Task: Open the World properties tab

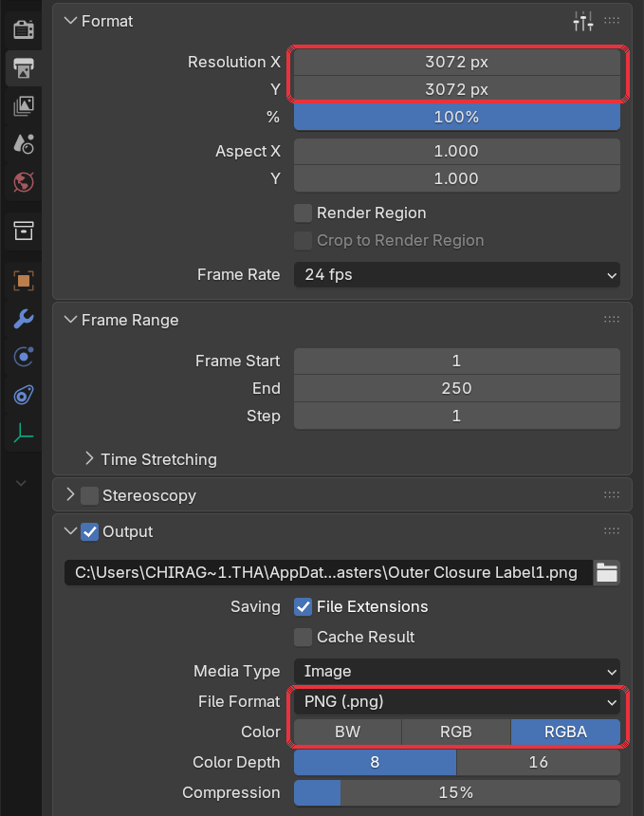Action: click(x=24, y=182)
